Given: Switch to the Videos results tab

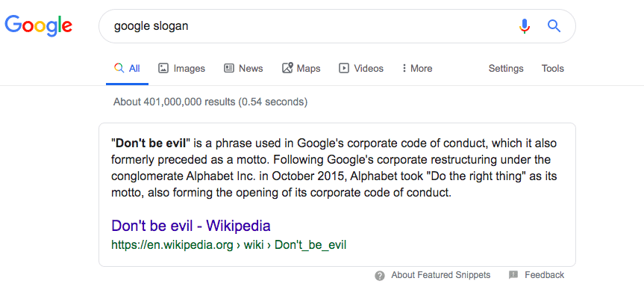Looking at the screenshot, I should tap(361, 68).
